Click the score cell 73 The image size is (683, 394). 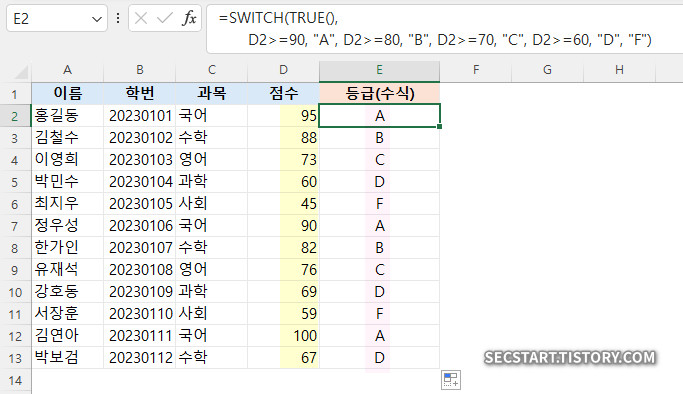point(284,160)
